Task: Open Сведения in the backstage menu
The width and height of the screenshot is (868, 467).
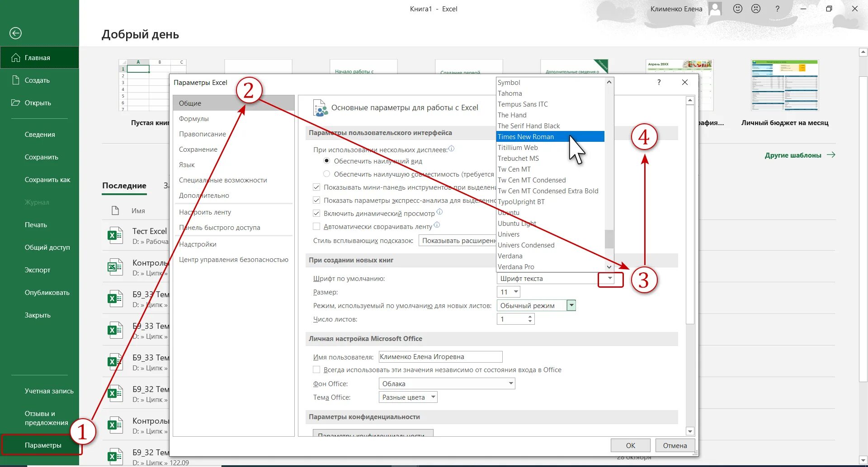Action: click(x=39, y=135)
